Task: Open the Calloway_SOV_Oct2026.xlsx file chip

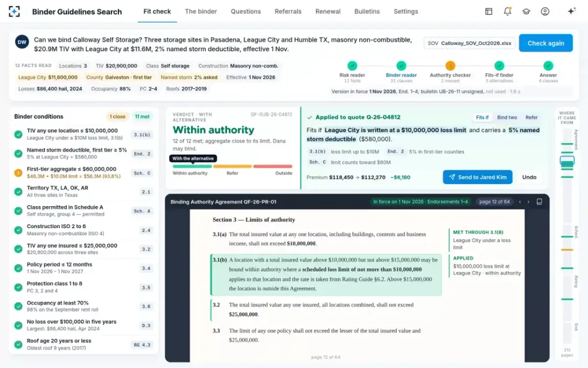Action: click(469, 43)
